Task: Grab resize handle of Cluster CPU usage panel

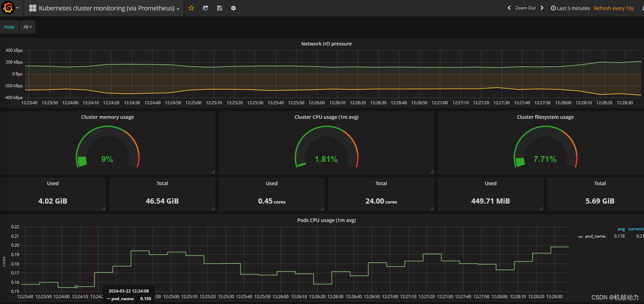Action: click(432, 172)
